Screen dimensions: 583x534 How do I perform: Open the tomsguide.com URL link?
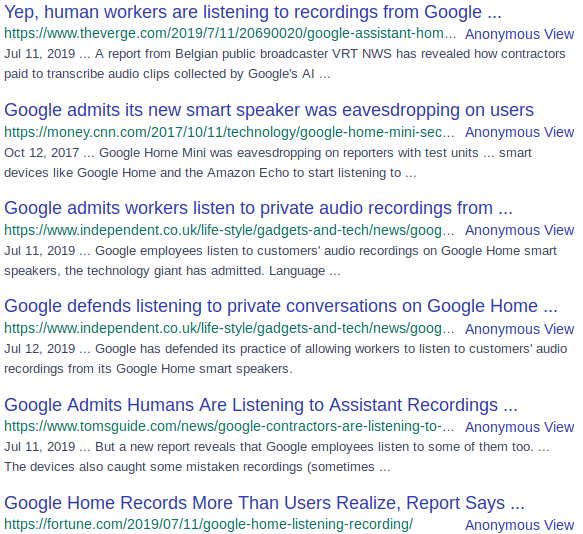pos(229,427)
